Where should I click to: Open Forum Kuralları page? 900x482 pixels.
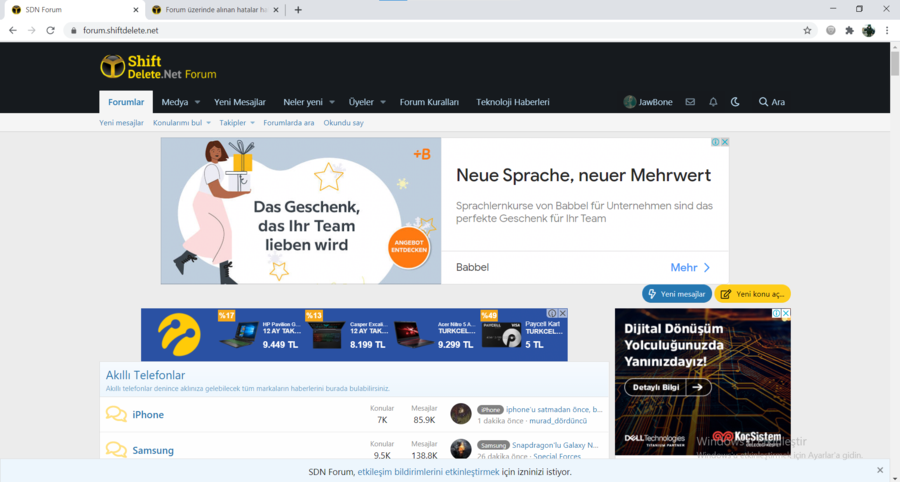(429, 102)
